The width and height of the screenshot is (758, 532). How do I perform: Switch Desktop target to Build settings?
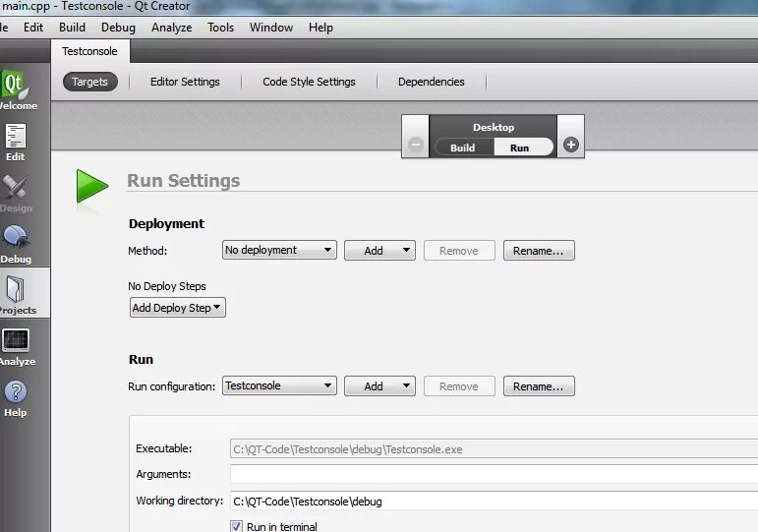(463, 148)
